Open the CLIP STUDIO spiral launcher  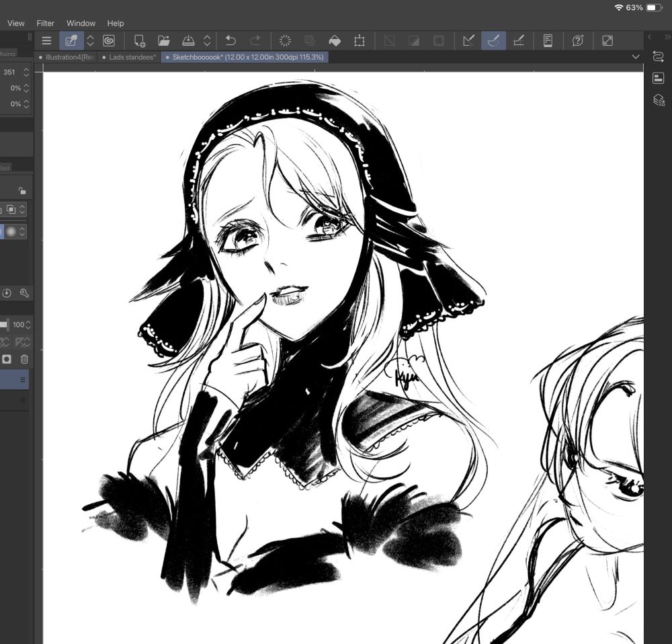(x=109, y=41)
